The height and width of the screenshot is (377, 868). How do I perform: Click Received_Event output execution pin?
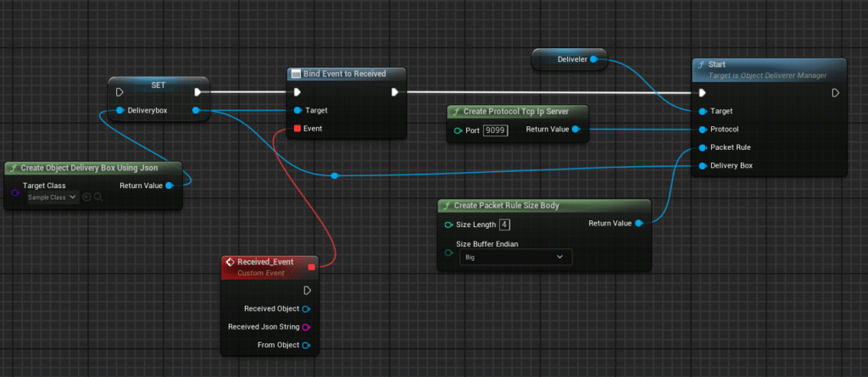(307, 290)
